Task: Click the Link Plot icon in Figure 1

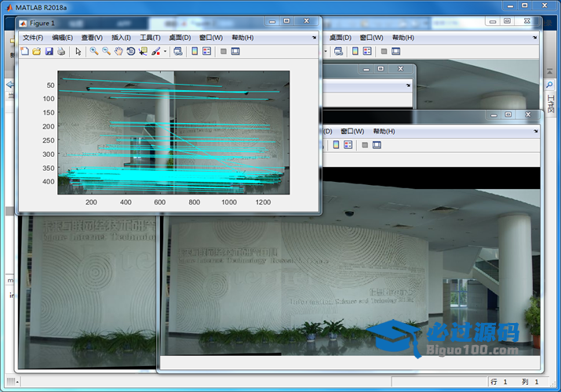Action: [178, 52]
